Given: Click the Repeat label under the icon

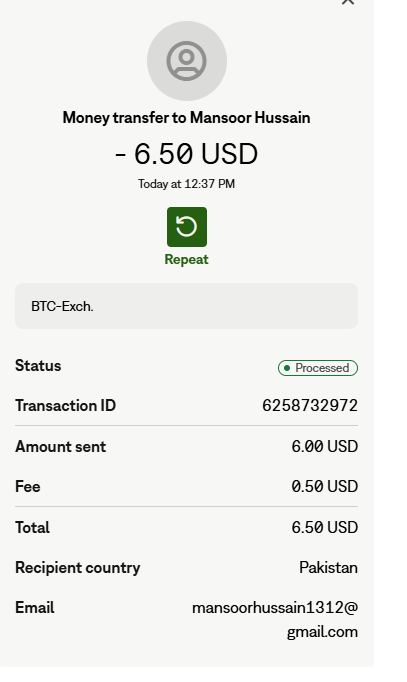Looking at the screenshot, I should pos(187,260).
